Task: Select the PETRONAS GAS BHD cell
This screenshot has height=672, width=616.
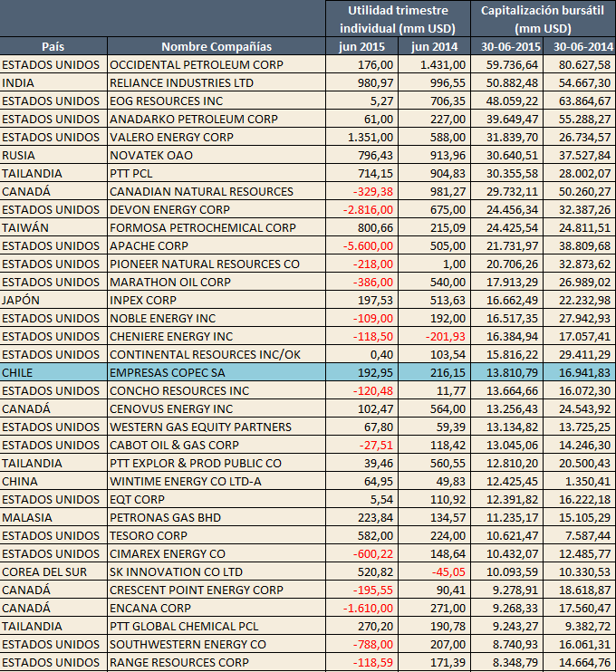Action: (x=217, y=517)
